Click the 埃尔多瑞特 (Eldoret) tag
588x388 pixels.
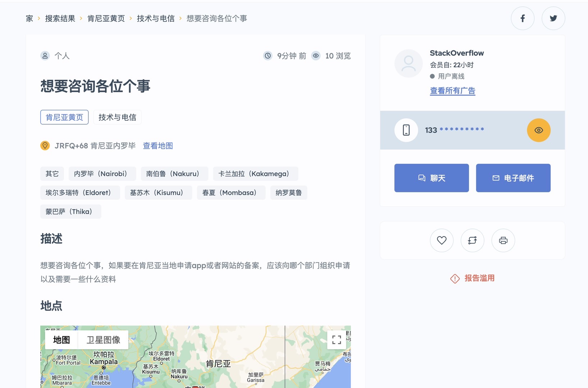point(80,193)
